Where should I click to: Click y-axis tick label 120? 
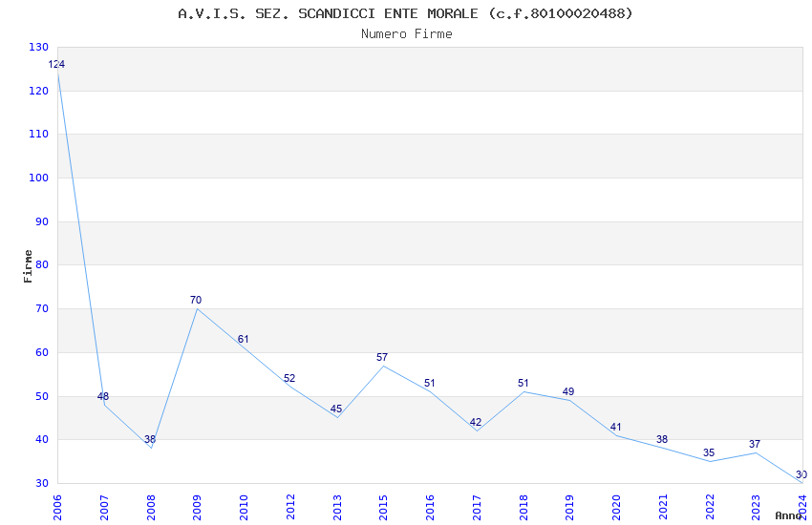click(39, 91)
